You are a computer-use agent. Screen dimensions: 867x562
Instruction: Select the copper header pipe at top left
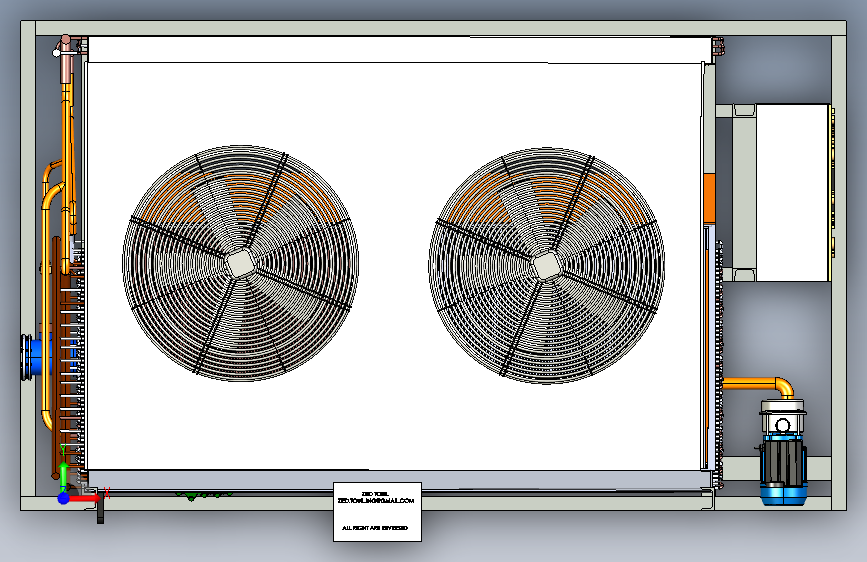tap(66, 60)
